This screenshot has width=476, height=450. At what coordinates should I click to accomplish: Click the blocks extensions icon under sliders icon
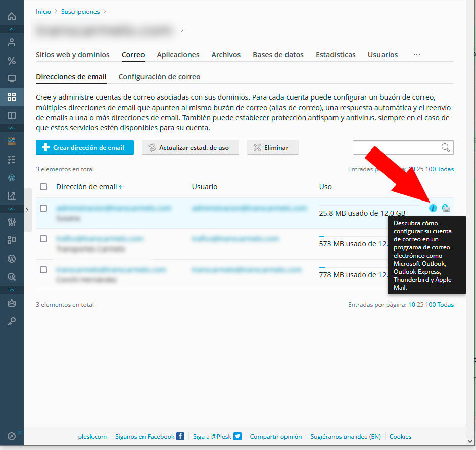[12, 240]
